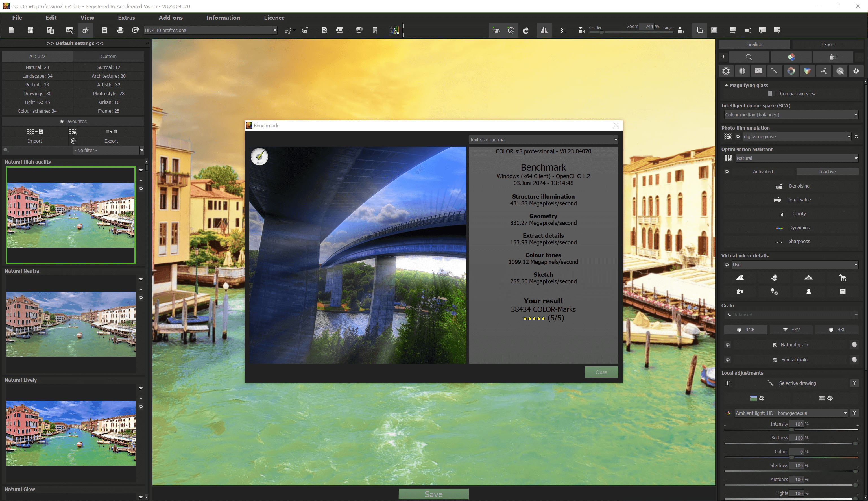
Task: Toggle the favourite star on Natural Neutral preset
Action: [141, 279]
